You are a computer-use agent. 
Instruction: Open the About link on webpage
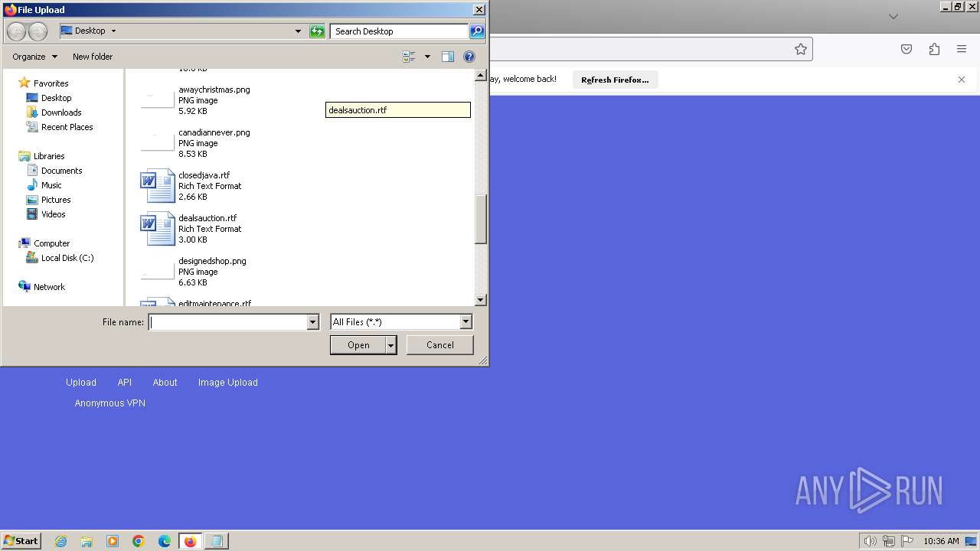click(x=165, y=383)
